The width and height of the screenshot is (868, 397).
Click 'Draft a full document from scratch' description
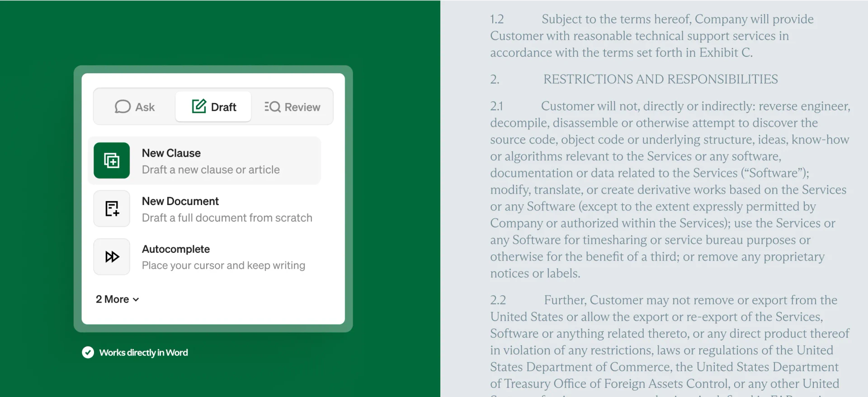coord(226,218)
